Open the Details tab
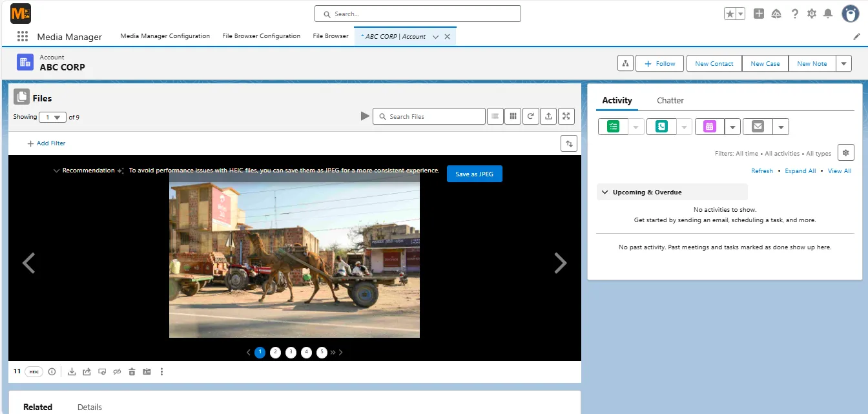The image size is (868, 414). [90, 407]
